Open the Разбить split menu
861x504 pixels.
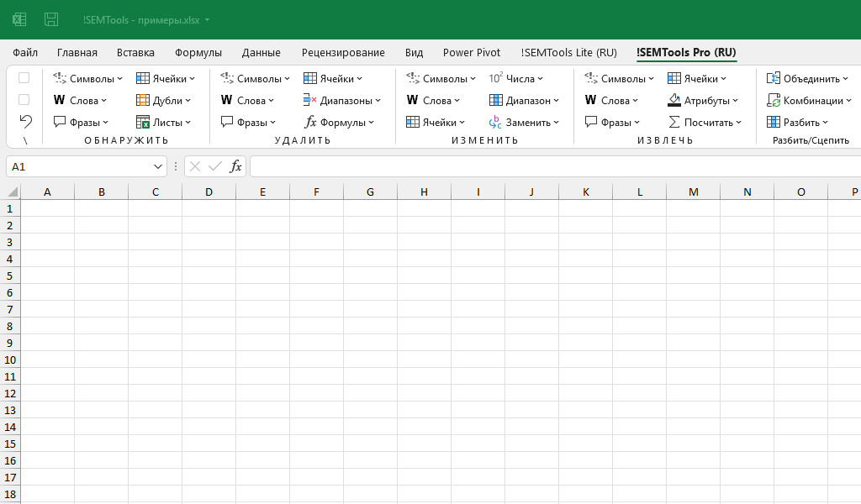pos(797,123)
